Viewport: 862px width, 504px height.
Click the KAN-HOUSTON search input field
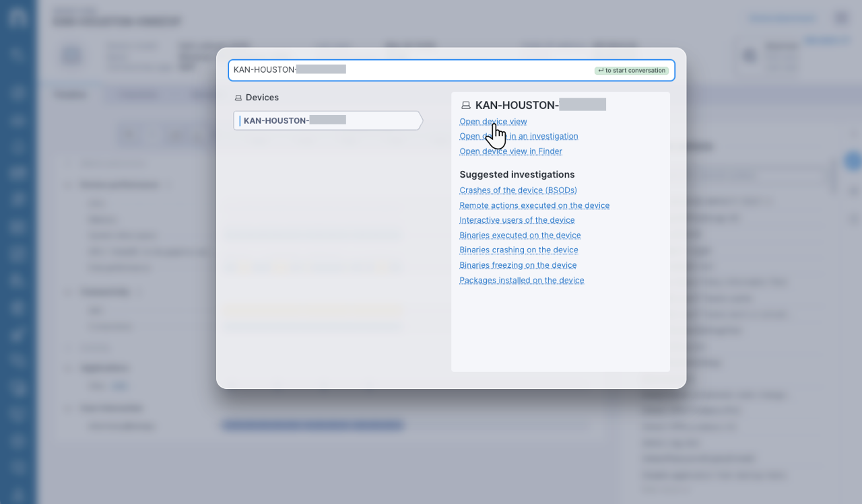404,69
